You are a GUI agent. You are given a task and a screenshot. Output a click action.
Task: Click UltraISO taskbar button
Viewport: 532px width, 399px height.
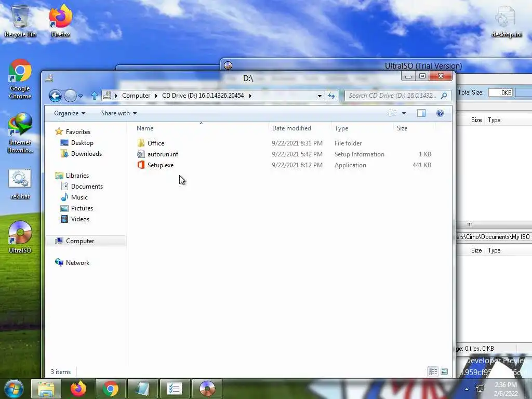(x=207, y=389)
